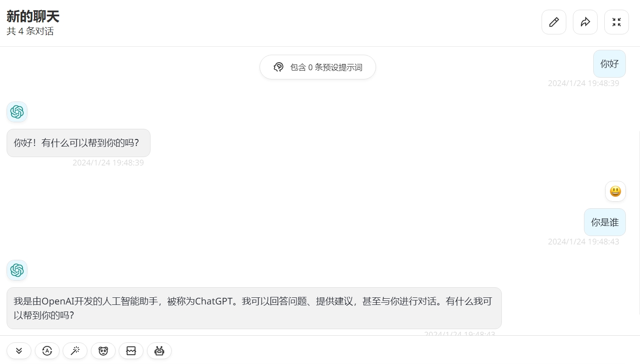Click the clear context break icon
Screen dimensions: 640x364
coord(131,351)
